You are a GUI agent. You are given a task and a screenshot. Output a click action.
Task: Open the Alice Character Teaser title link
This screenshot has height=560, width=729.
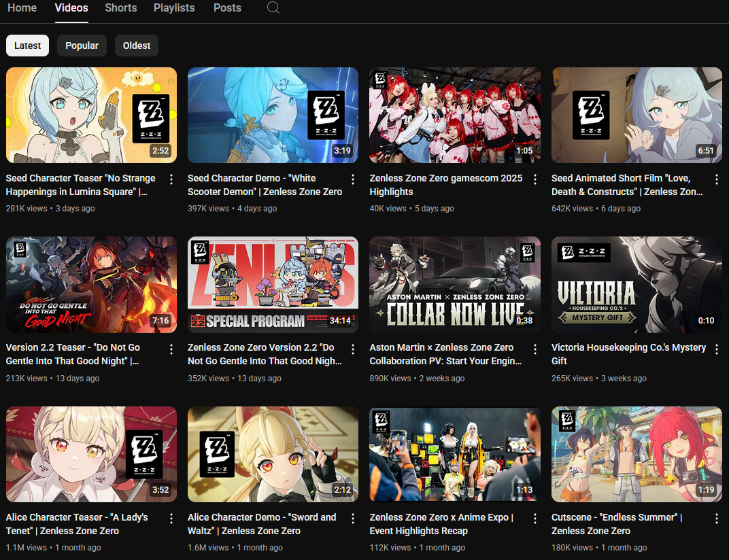[77, 524]
